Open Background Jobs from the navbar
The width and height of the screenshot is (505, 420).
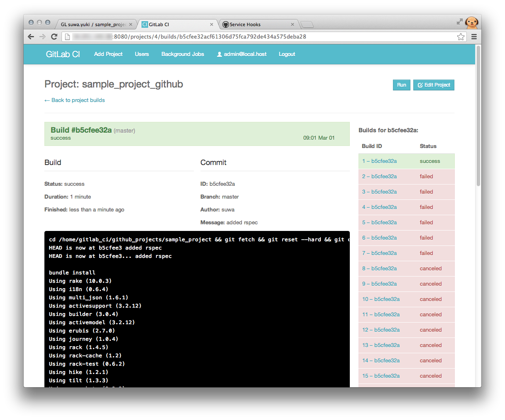click(x=183, y=54)
